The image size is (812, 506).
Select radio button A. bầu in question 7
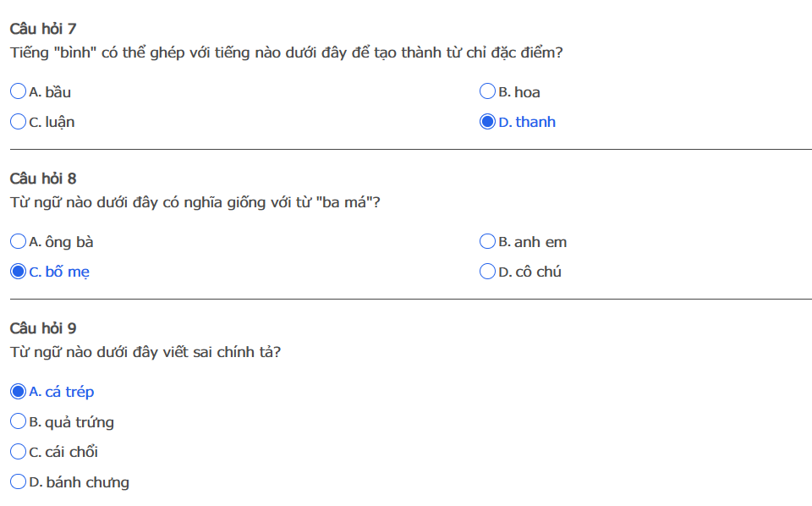point(18,91)
